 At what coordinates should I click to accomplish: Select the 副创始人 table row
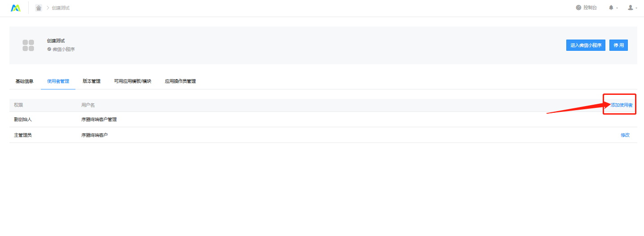point(323,120)
